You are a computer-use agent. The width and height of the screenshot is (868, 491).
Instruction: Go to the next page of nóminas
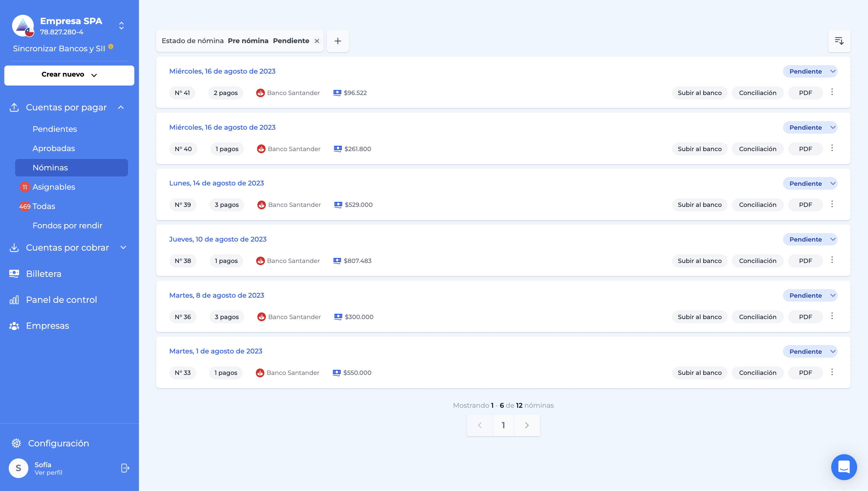527,425
